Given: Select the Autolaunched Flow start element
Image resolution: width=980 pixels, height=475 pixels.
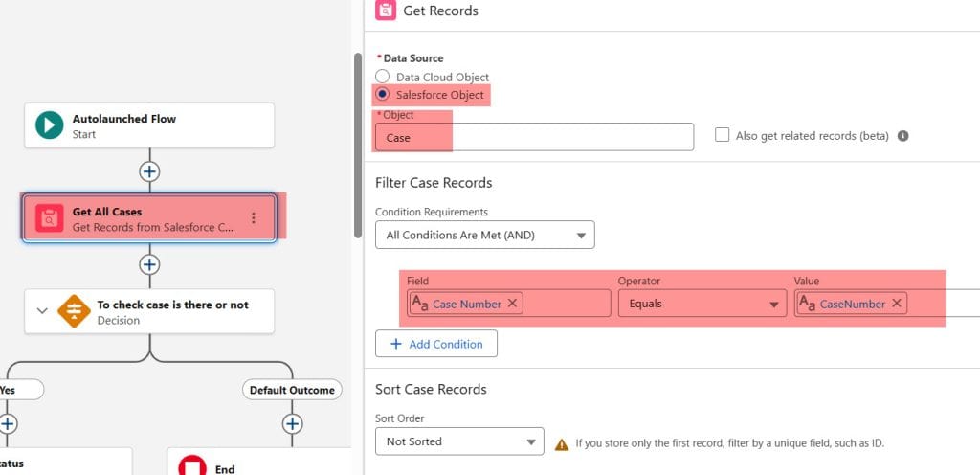Looking at the screenshot, I should tap(149, 125).
